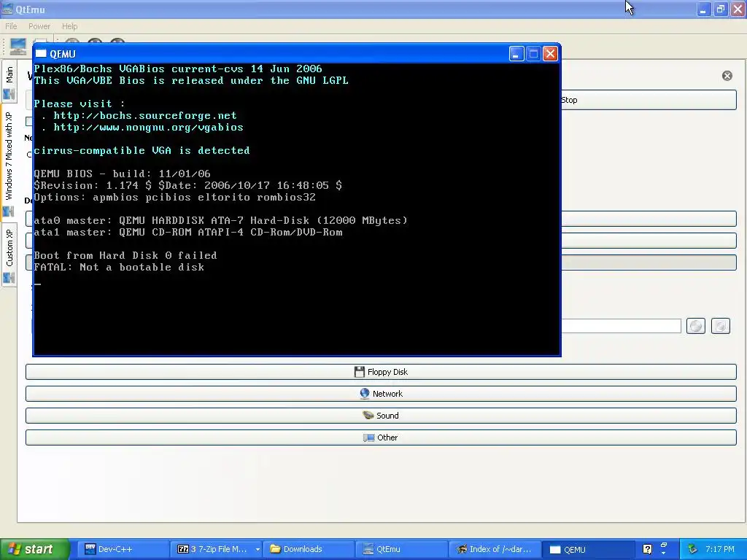The width and height of the screenshot is (747, 560).
Task: Click the CD disc icon button beside path field
Action: tap(695, 326)
